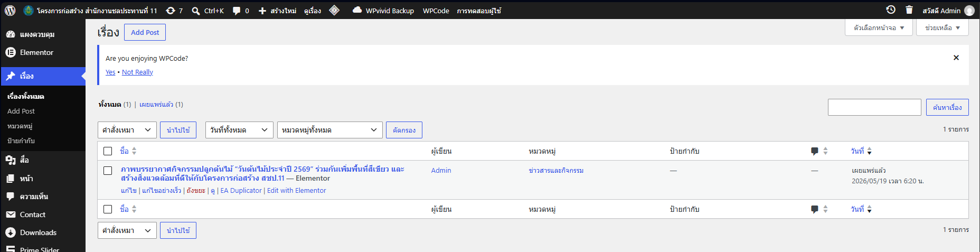Open the history clock icon in admin bar
Viewport: 980px width, 252px height.
(891, 10)
